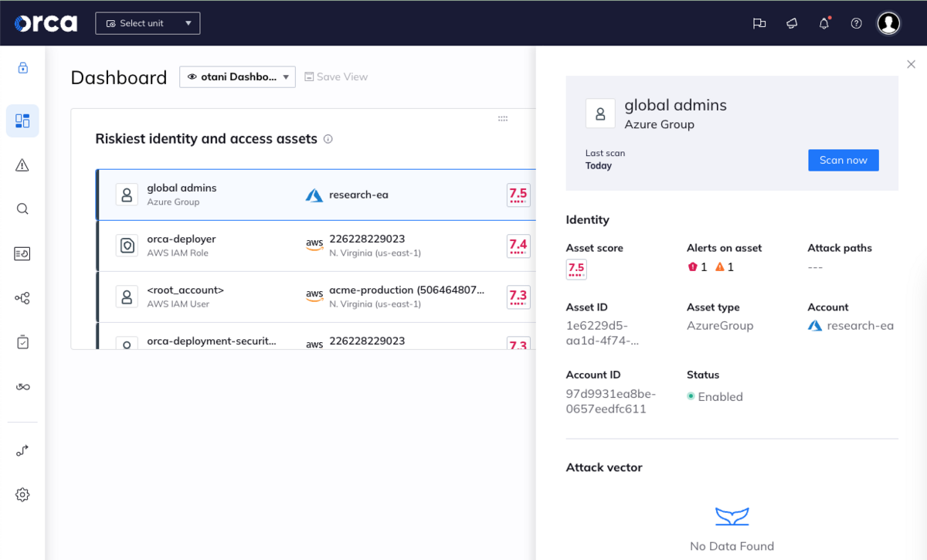Select the <root_account> row
The height and width of the screenshot is (560, 927).
pos(315,297)
